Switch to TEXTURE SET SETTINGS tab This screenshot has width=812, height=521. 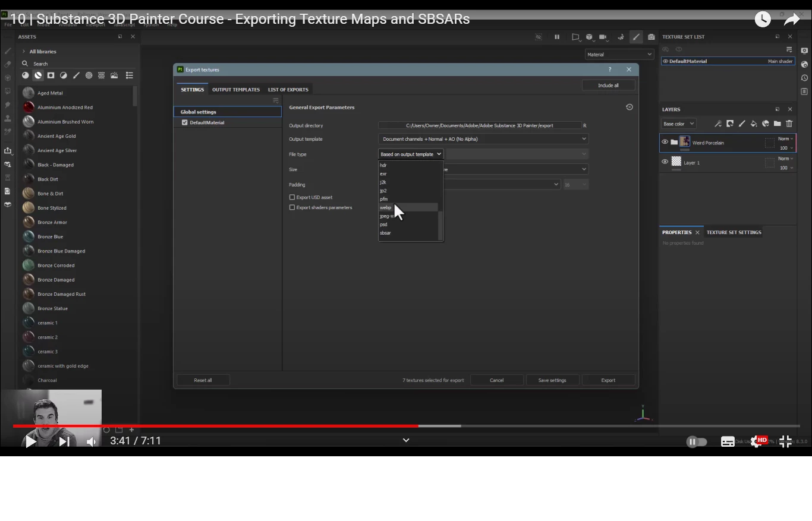(x=734, y=232)
